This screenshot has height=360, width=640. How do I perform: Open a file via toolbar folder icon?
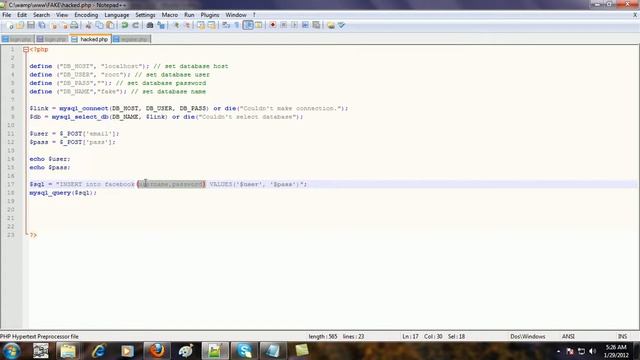pos(20,25)
